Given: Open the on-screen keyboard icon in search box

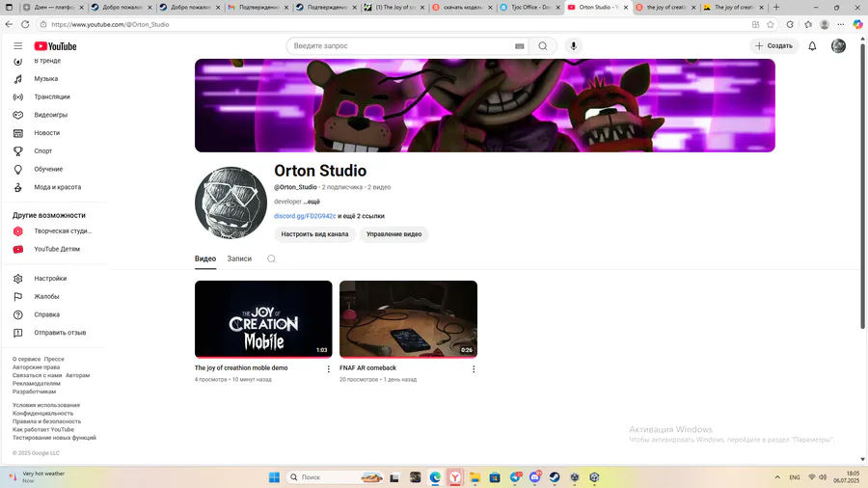Looking at the screenshot, I should pos(519,46).
